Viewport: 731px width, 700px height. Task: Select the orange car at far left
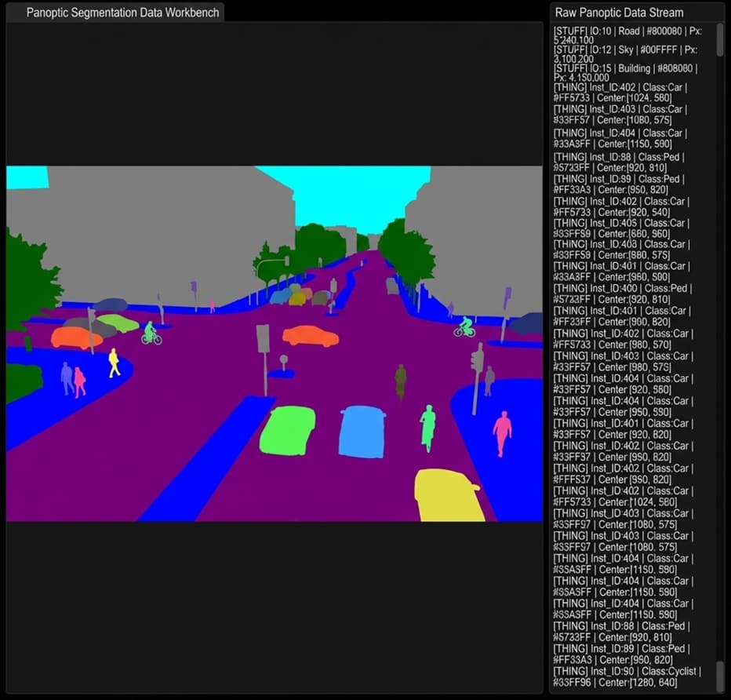75,337
